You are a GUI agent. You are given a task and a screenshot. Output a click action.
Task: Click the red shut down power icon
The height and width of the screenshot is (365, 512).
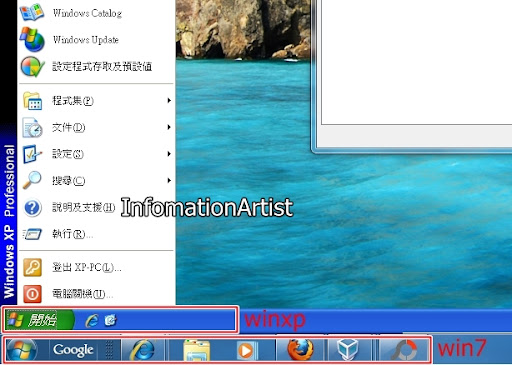[x=32, y=294]
